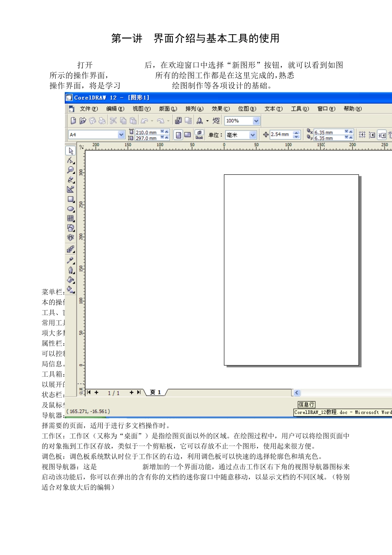Select the Freehand drawing tool

tap(71, 180)
